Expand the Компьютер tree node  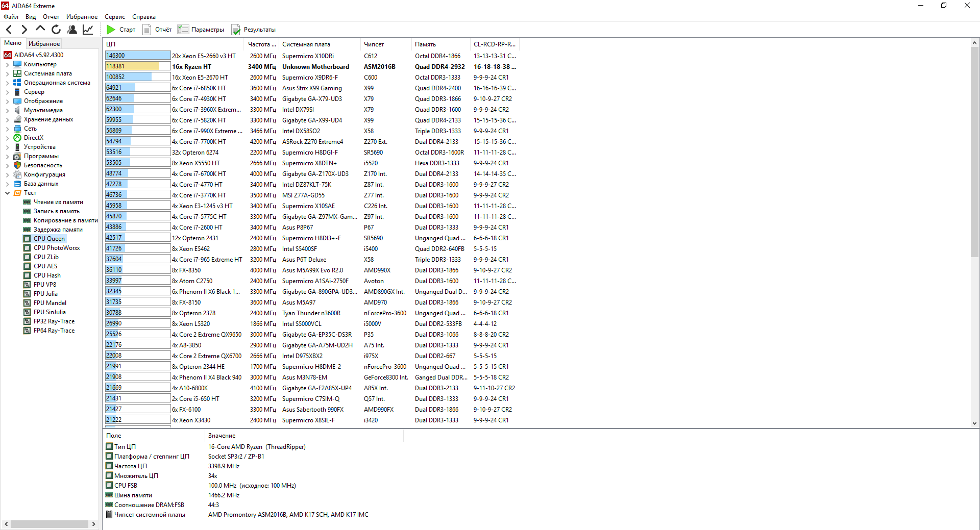coord(7,64)
